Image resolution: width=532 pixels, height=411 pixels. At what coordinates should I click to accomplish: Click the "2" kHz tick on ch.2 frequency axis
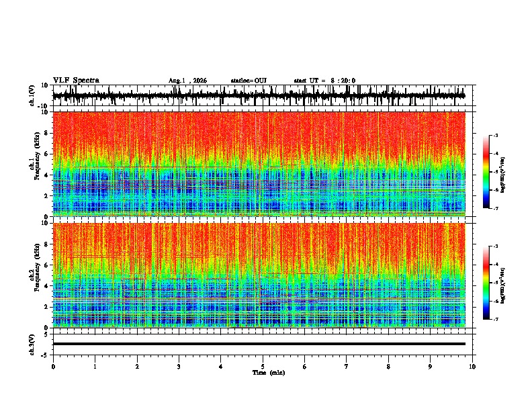tap(46, 307)
